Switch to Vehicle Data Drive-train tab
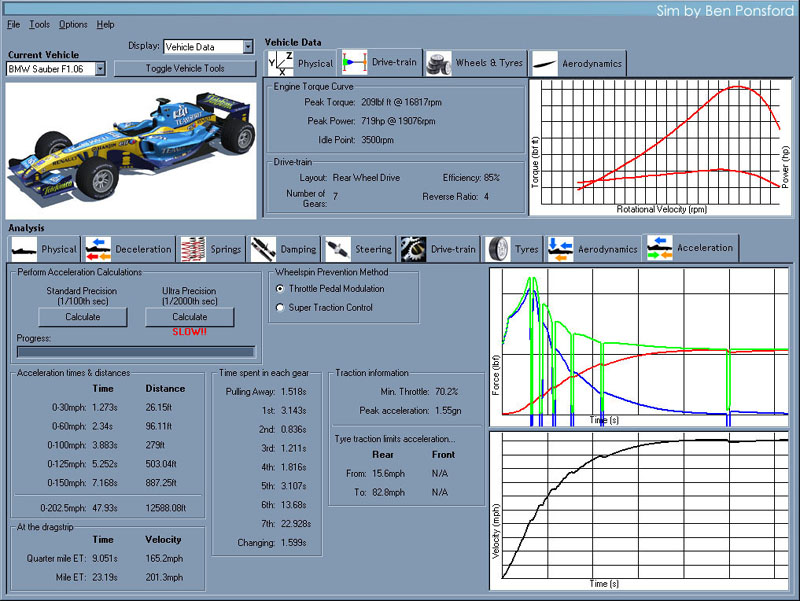Image resolution: width=800 pixels, height=601 pixels. pyautogui.click(x=380, y=63)
